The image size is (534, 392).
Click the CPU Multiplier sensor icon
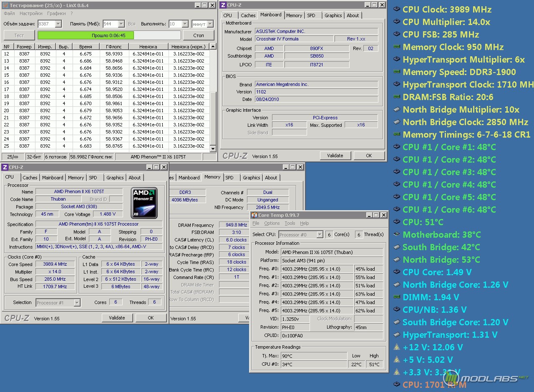397,22
